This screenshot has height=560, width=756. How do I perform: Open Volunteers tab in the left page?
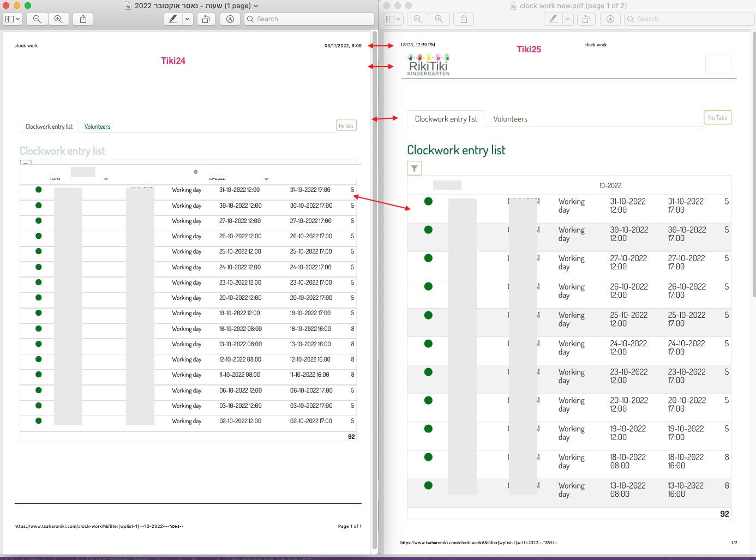coord(97,127)
